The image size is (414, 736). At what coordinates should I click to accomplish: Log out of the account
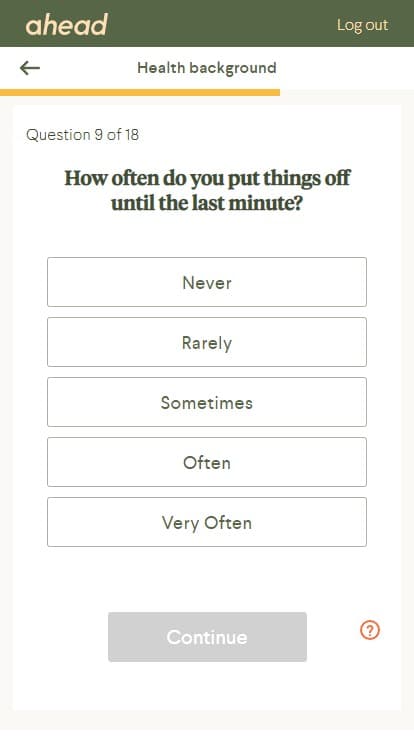(362, 25)
